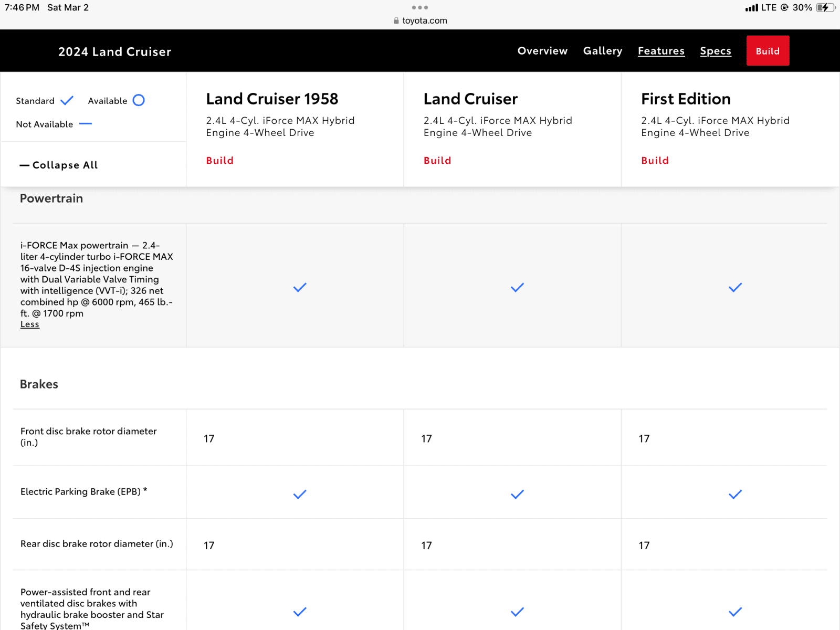Tap the lock icon beside toyota.com
Screen dimensions: 840x630
pos(396,20)
